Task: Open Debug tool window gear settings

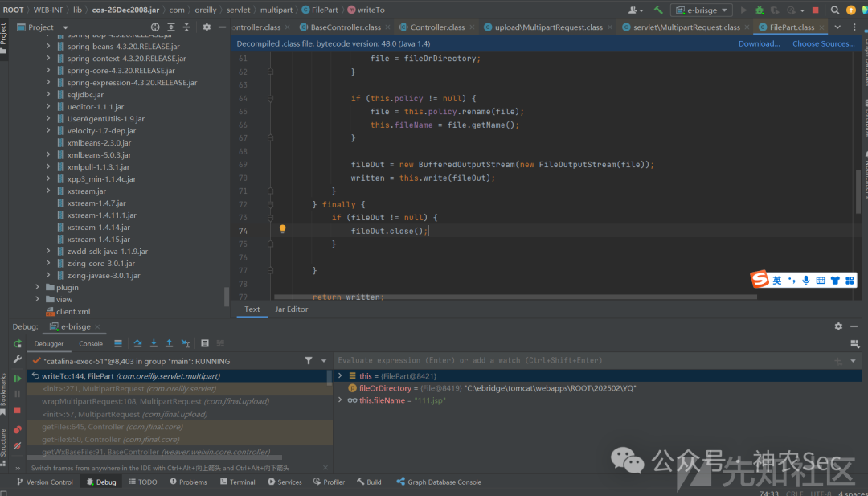Action: (838, 326)
